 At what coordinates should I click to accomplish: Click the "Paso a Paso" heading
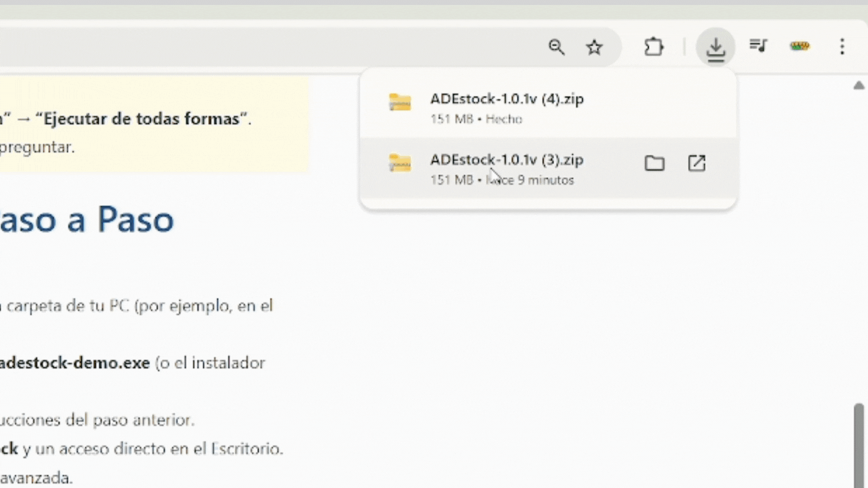87,220
